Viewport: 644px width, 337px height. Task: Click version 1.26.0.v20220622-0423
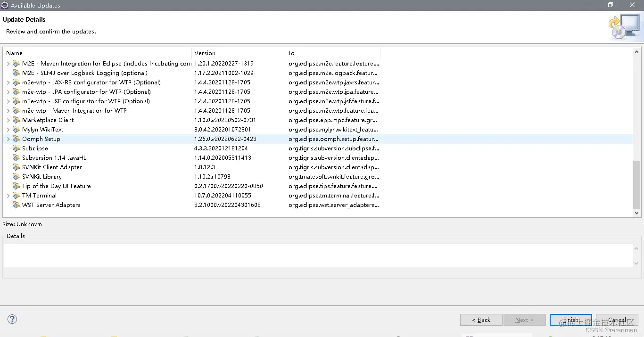point(225,139)
